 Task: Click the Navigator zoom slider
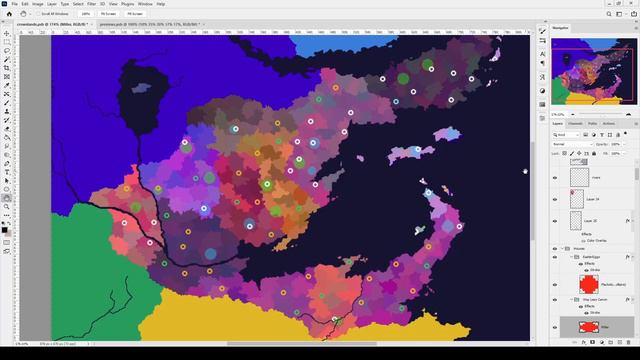tap(600, 114)
